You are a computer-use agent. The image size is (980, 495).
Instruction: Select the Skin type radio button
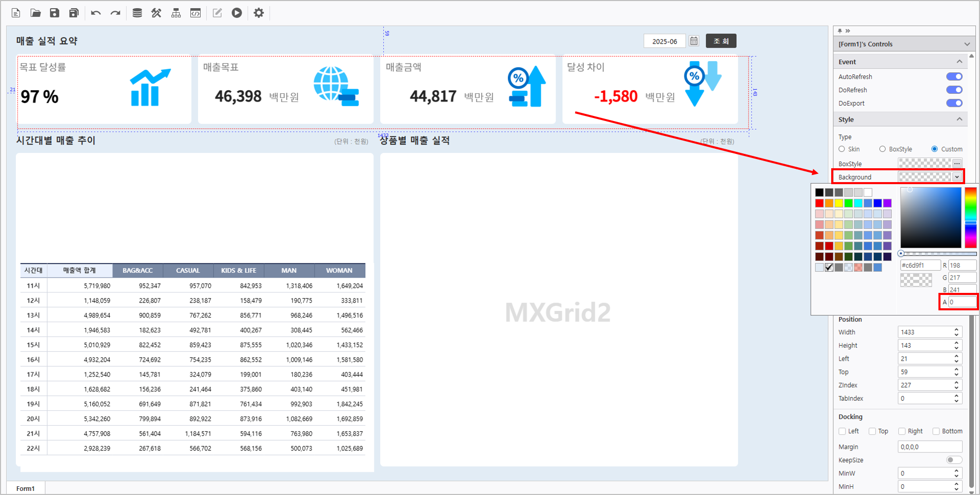[x=842, y=149]
